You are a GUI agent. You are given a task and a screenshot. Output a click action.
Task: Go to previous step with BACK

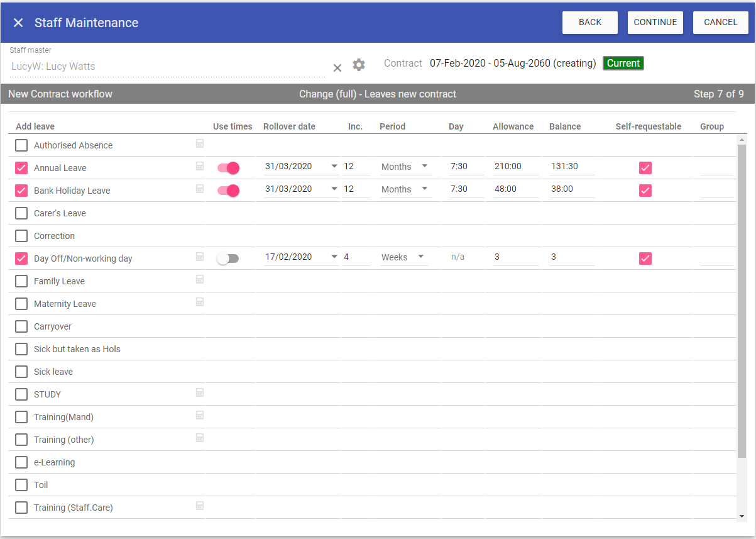click(589, 22)
